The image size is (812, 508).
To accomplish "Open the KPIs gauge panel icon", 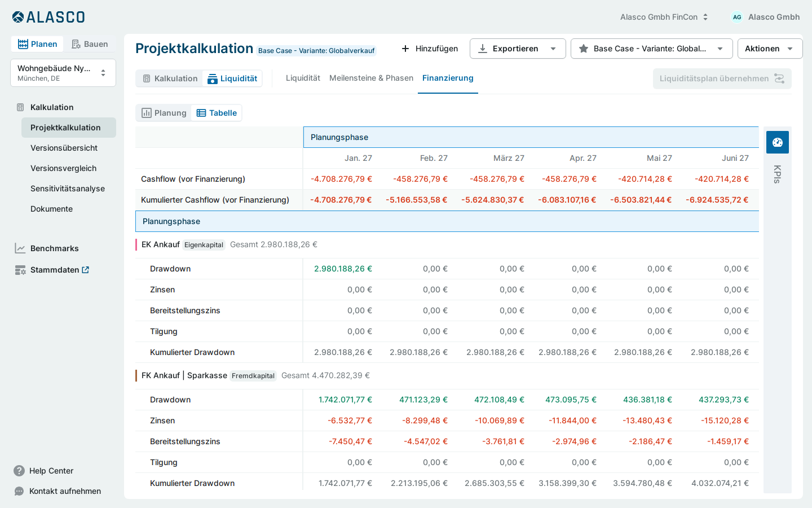I will pyautogui.click(x=777, y=142).
